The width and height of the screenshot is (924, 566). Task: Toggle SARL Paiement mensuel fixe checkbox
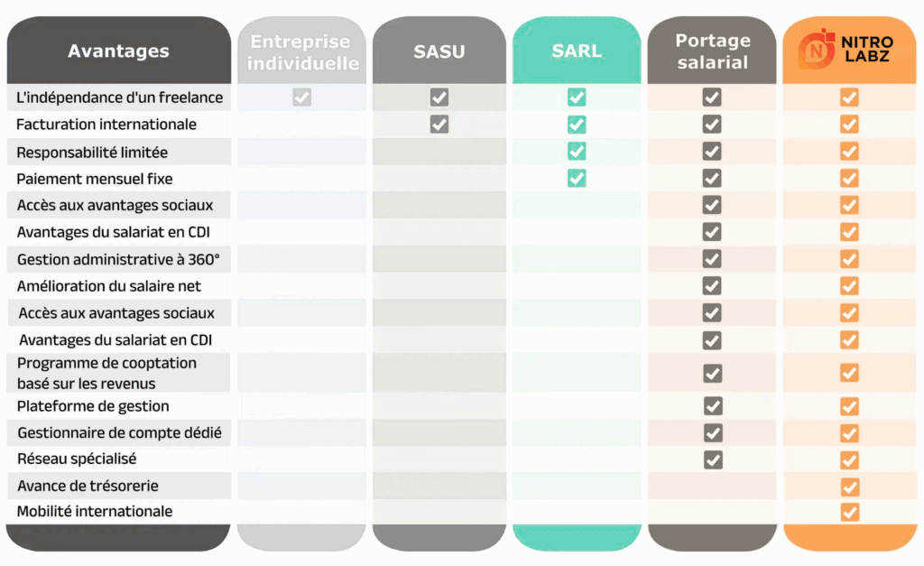[577, 178]
